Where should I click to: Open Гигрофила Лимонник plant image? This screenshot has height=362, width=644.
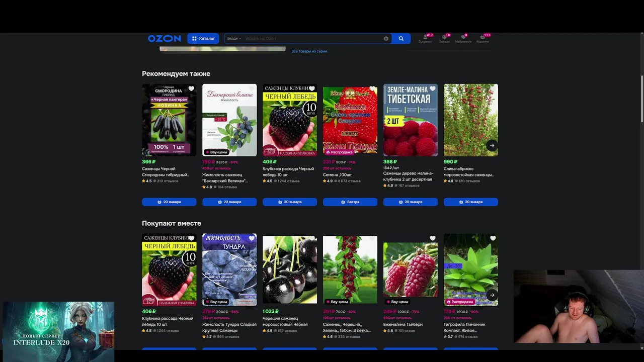(471, 269)
